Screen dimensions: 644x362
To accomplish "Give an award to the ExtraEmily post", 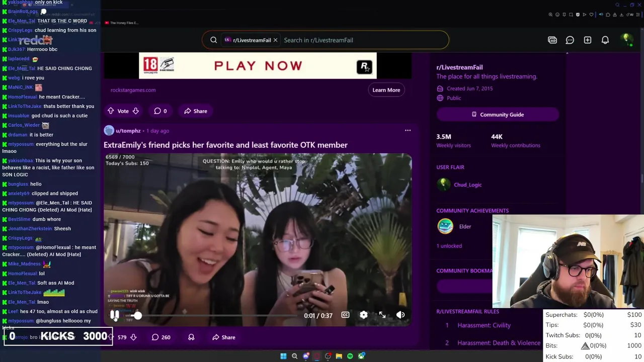I will tap(191, 337).
